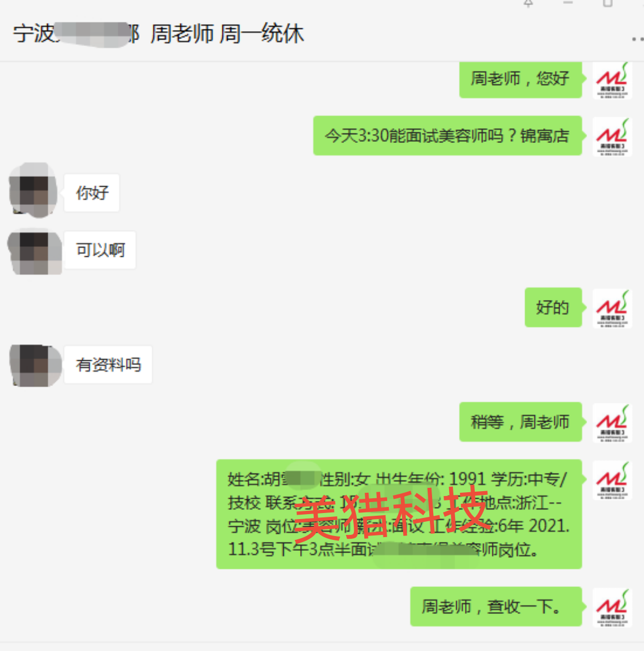
Task: Select the "周老师，您好" message bubble
Action: click(521, 79)
